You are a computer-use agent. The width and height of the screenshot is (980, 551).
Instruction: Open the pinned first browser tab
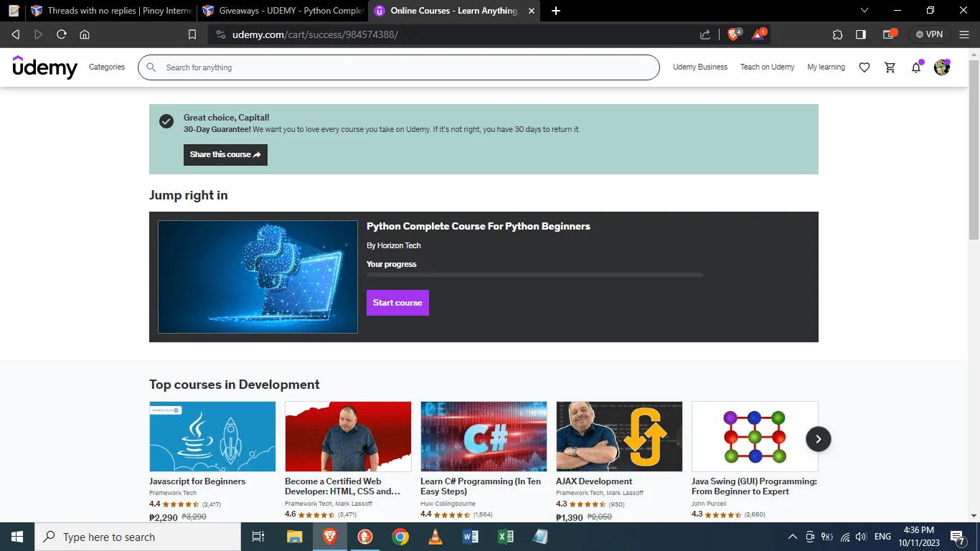pyautogui.click(x=14, y=11)
